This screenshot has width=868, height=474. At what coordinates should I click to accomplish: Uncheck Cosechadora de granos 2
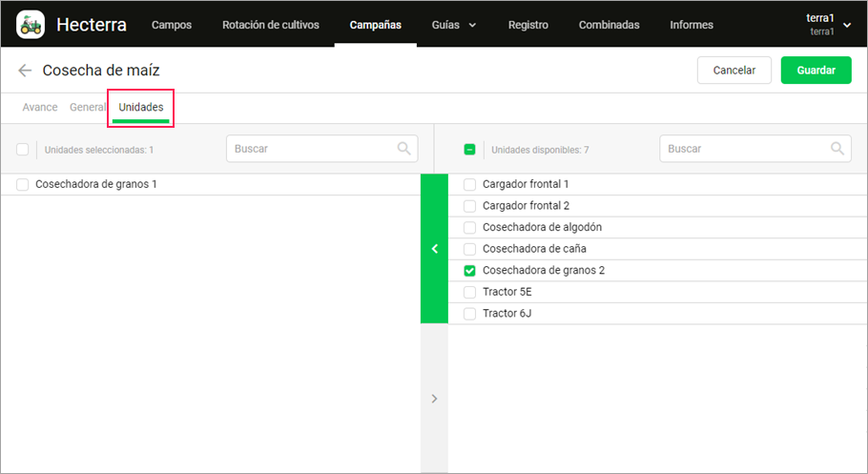click(469, 270)
